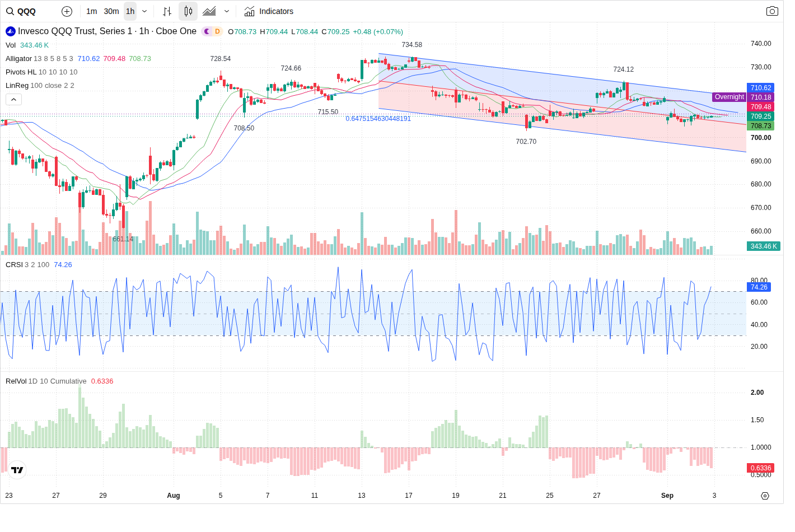
Task: Click the Invesco QQQ Trust logo icon
Action: pos(11,31)
